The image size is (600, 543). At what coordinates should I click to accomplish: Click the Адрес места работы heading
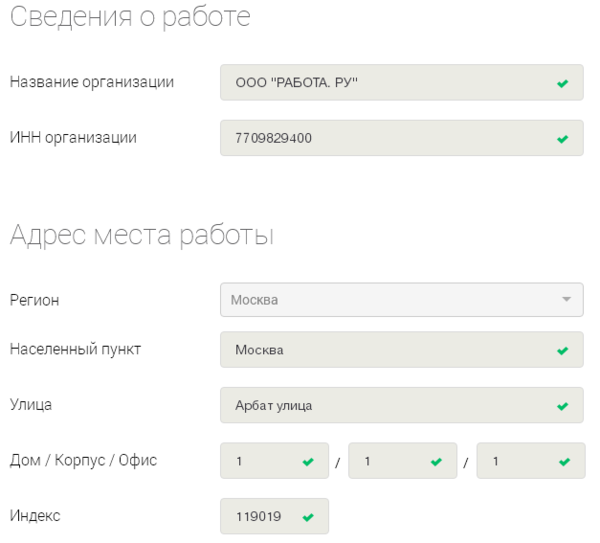[142, 235]
